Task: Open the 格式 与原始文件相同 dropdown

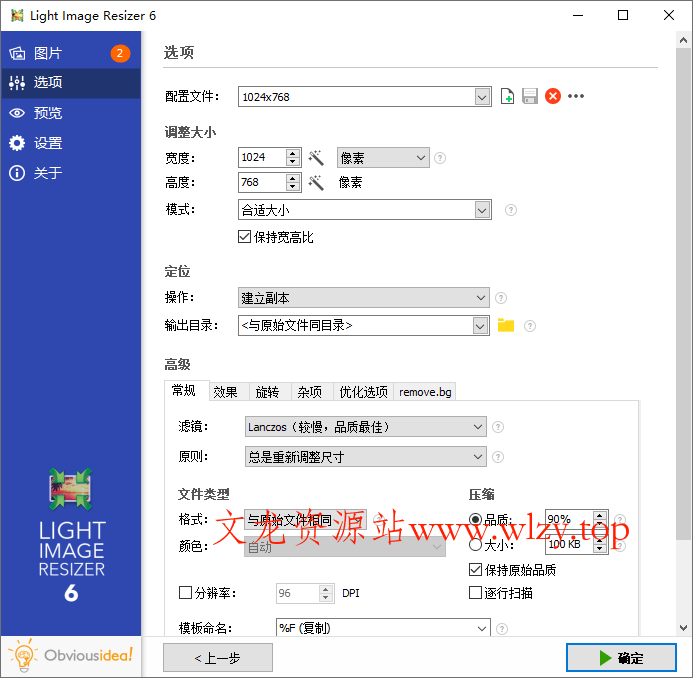Action: [x=305, y=520]
